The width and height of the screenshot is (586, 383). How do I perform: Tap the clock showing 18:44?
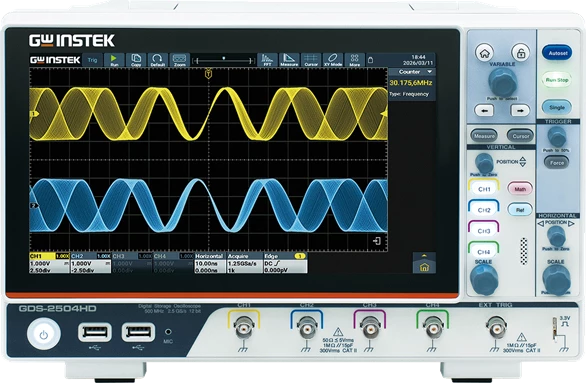point(418,57)
